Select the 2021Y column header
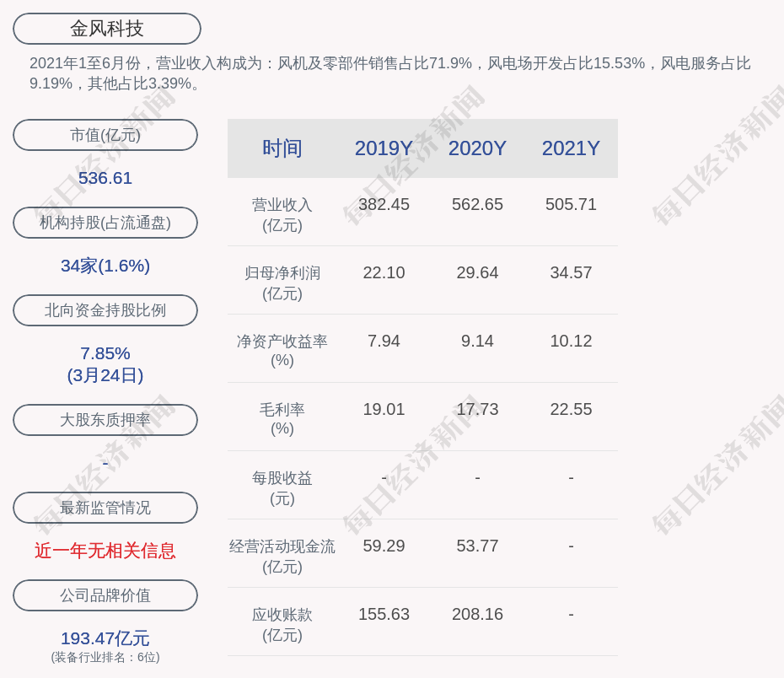Screen dimensions: 784x678 (571, 148)
